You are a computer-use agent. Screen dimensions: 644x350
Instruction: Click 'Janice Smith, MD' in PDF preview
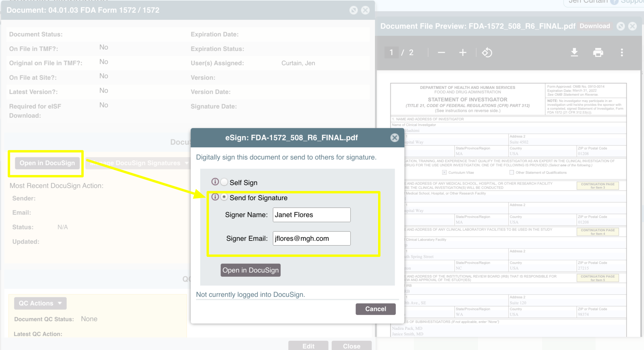pyautogui.click(x=407, y=334)
